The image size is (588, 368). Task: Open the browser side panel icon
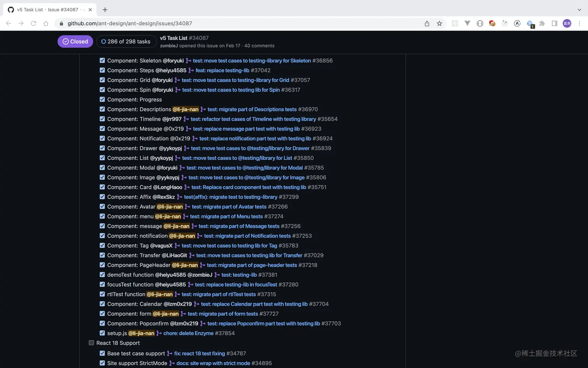pyautogui.click(x=555, y=23)
